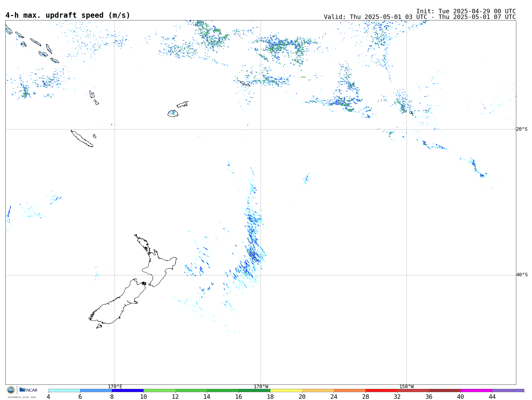Pick the green 12–14 colorbar swatch
The image size is (532, 400).
click(191, 391)
